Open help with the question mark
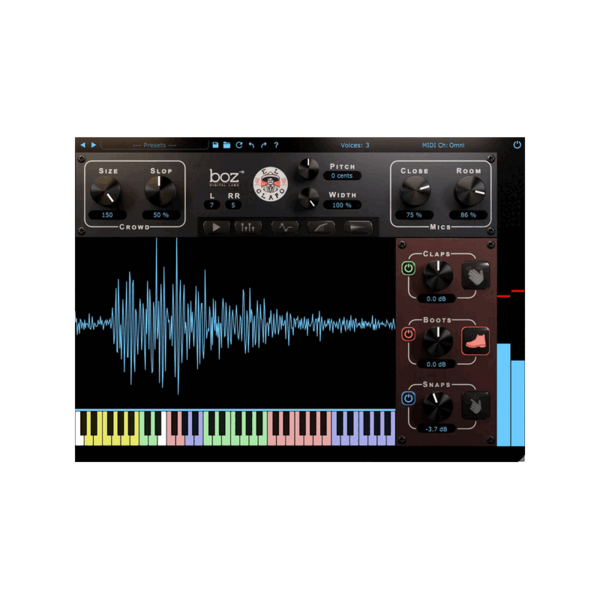 coord(276,145)
